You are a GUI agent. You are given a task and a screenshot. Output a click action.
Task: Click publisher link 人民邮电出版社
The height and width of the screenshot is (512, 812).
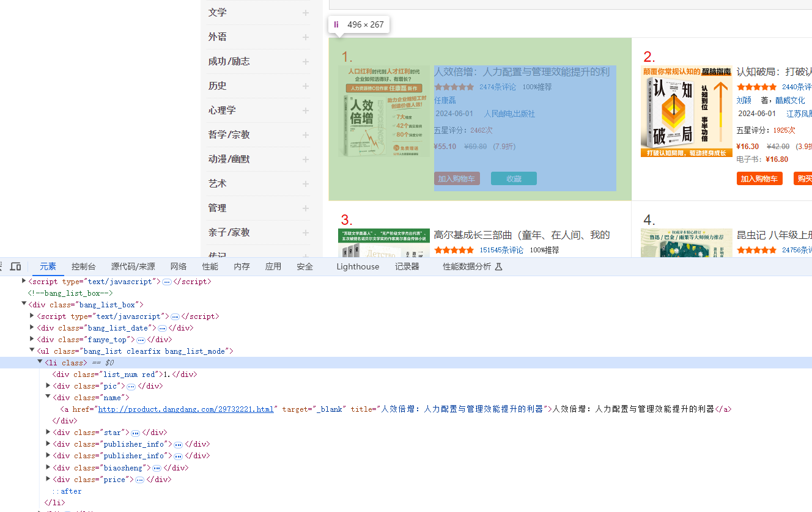(509, 114)
